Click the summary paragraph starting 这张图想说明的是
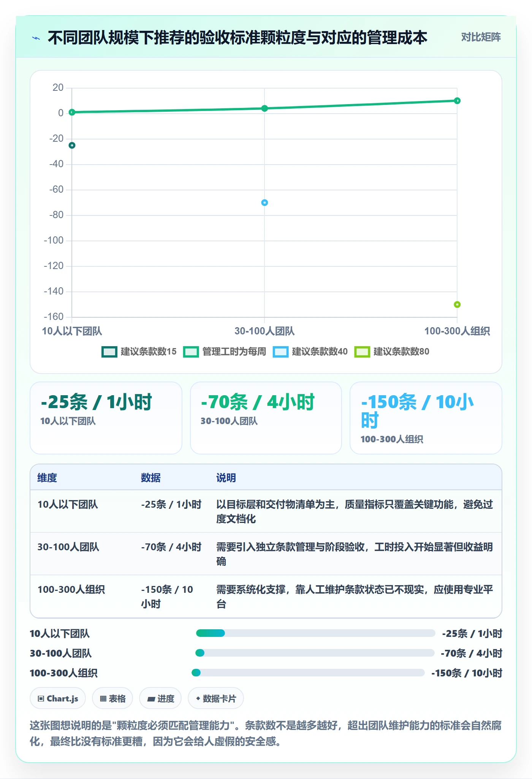This screenshot has height=779, width=532. 266,733
